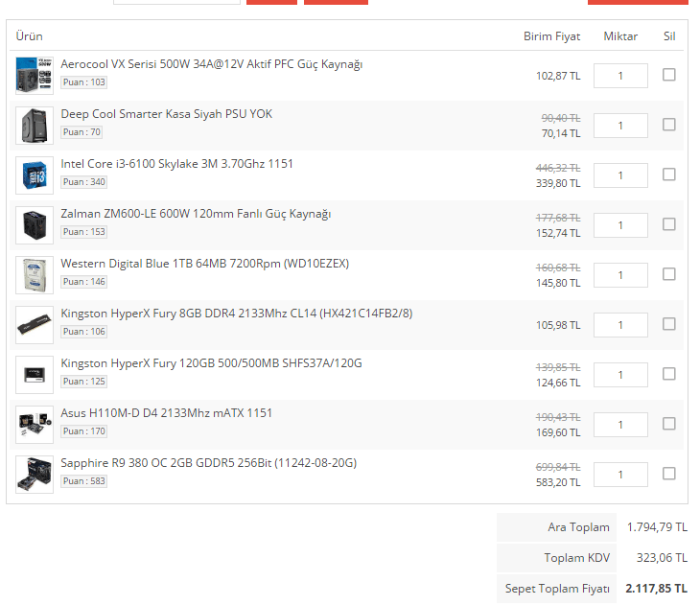Open Kingston HyperX Fury 120GB SSD thumbnail
This screenshot has height=605, width=700.
tap(35, 375)
